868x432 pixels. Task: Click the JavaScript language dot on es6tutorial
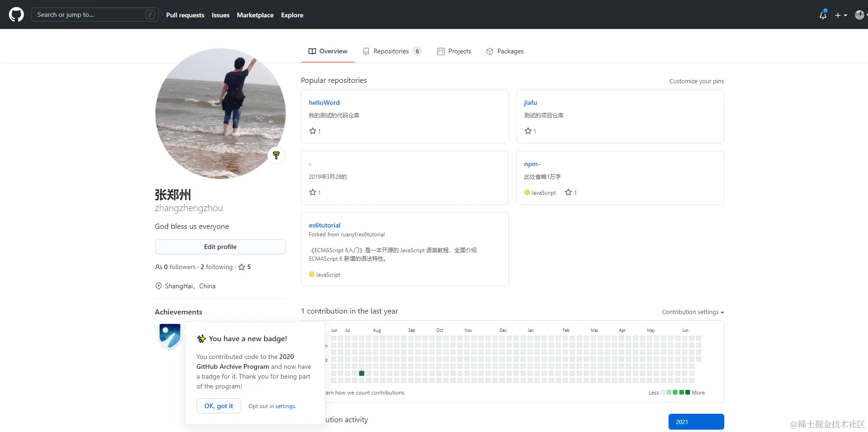(312, 274)
